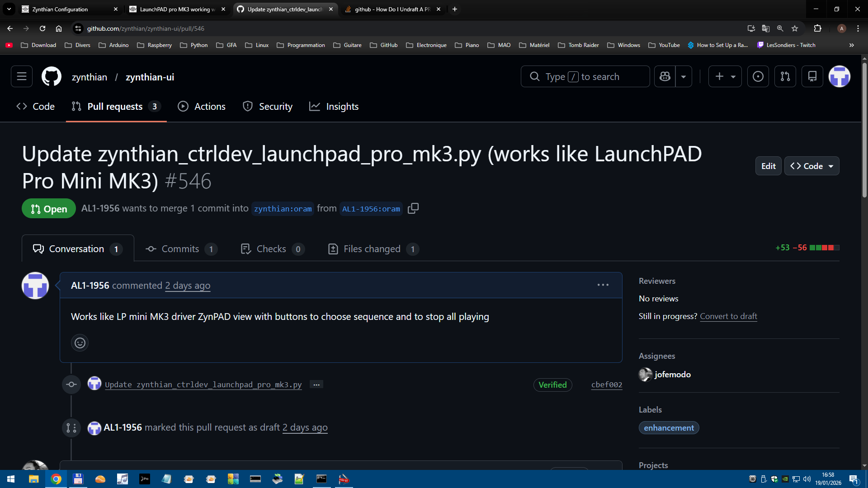Open comment options three-dot menu

point(603,285)
